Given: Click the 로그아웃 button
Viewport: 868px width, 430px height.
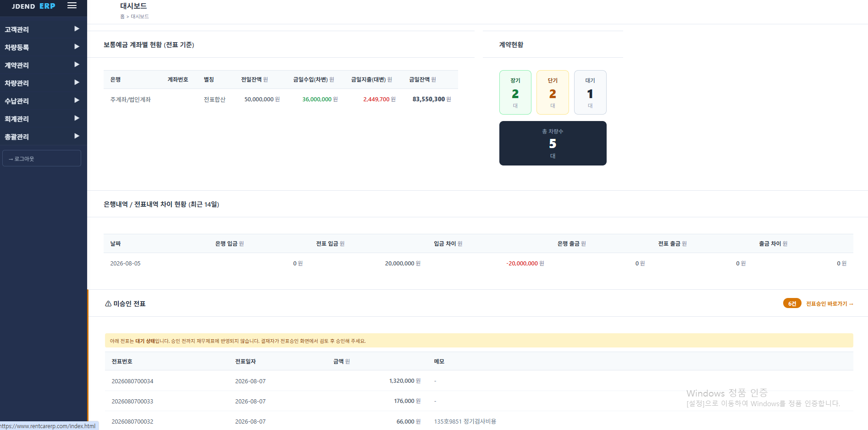Looking at the screenshot, I should click(x=42, y=158).
